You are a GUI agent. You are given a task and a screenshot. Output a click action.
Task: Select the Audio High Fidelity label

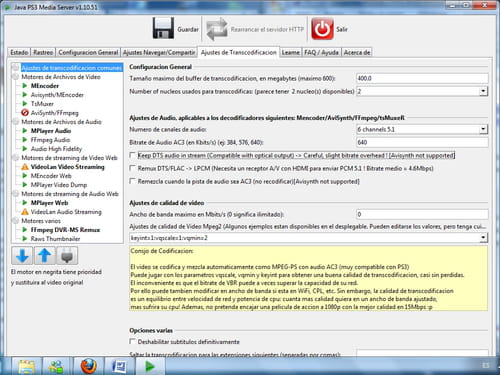[56, 149]
